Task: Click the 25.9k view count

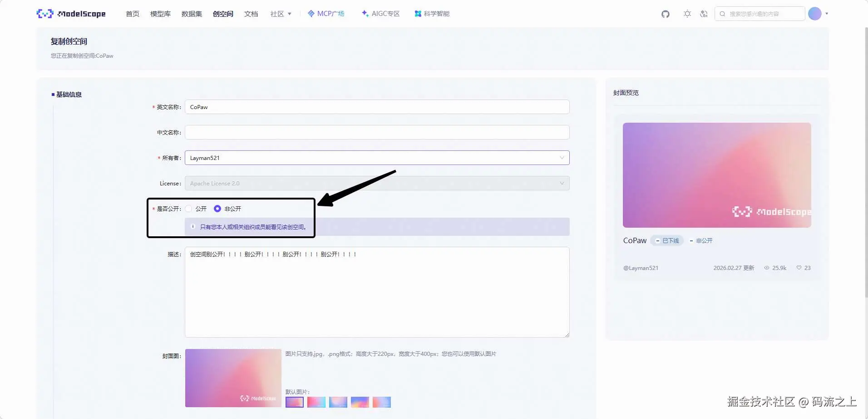Action: (779, 268)
